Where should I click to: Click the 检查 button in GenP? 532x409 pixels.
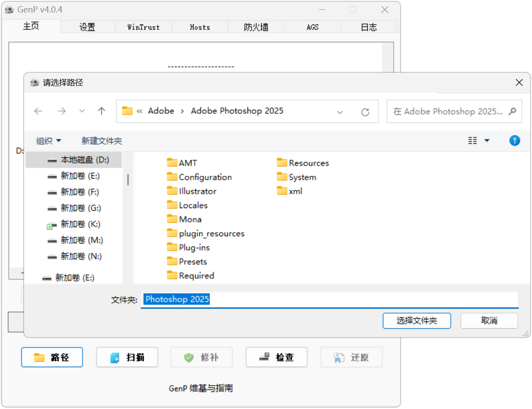point(276,357)
